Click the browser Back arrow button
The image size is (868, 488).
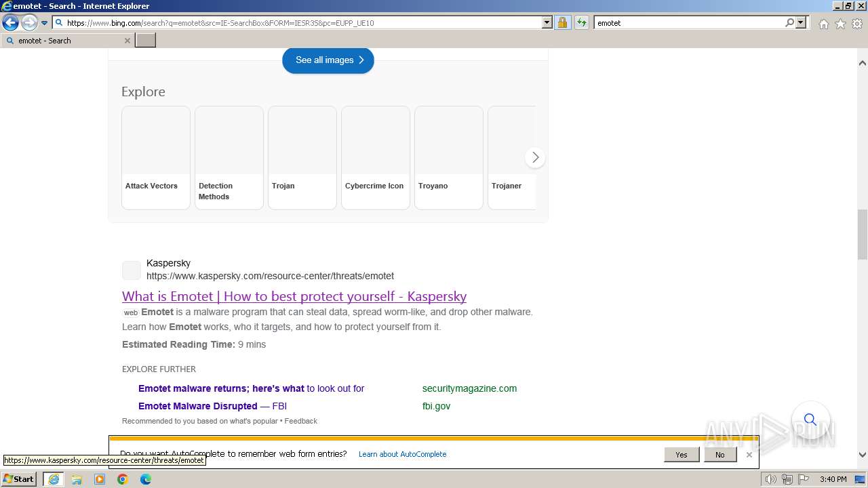click(10, 23)
